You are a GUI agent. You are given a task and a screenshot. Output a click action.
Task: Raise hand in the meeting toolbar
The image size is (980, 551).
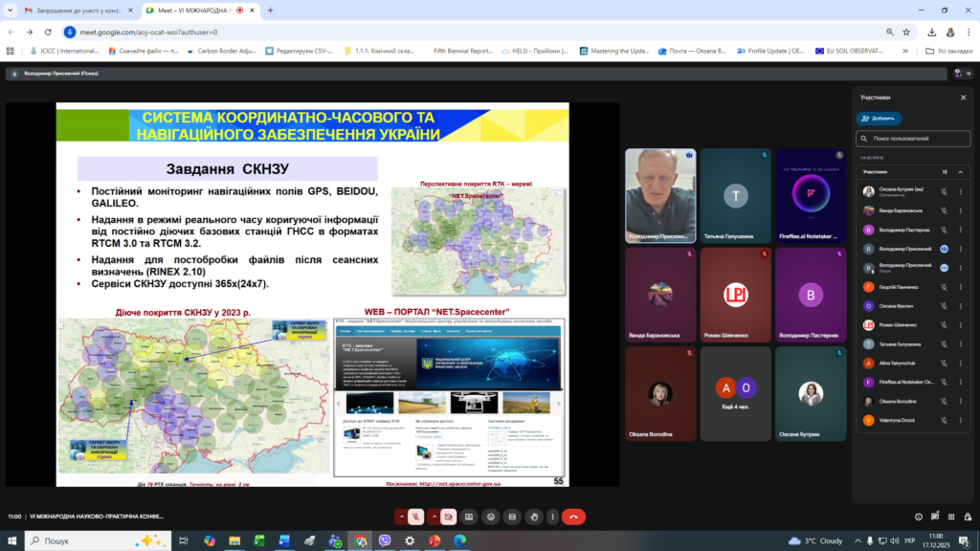[x=533, y=517]
